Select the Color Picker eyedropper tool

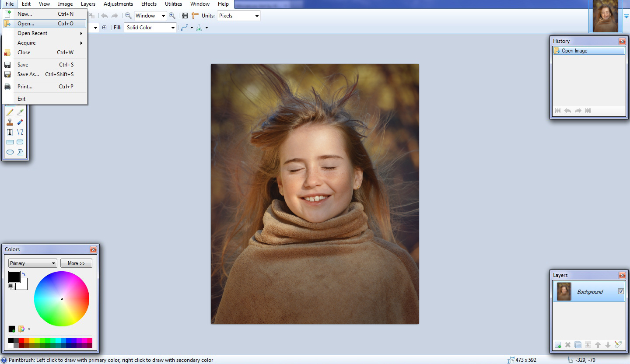pyautogui.click(x=20, y=112)
